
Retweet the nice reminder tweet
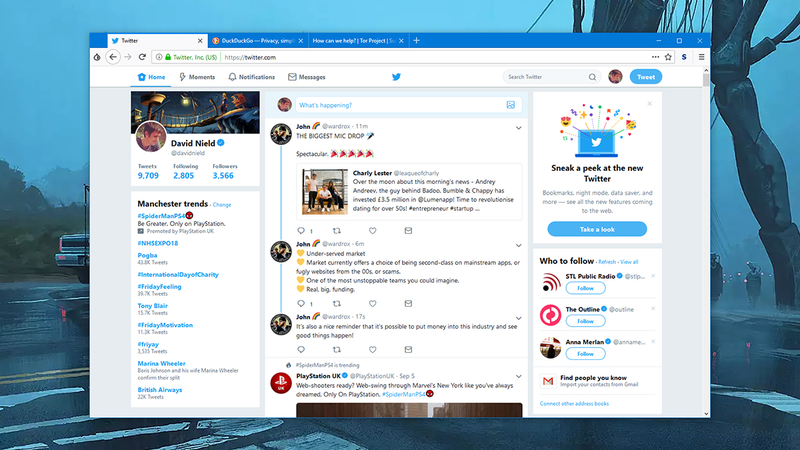tap(337, 349)
